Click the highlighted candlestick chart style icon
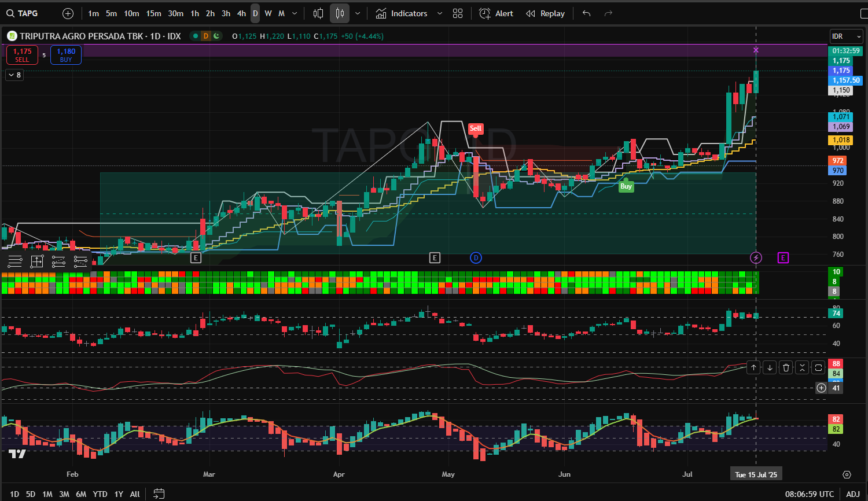Screen dimensions: 868x501 point(340,13)
